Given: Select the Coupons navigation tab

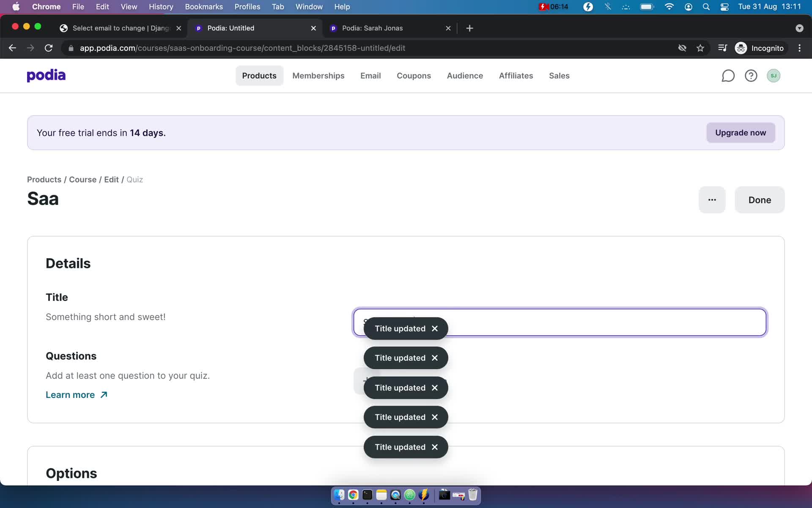Looking at the screenshot, I should tap(414, 75).
